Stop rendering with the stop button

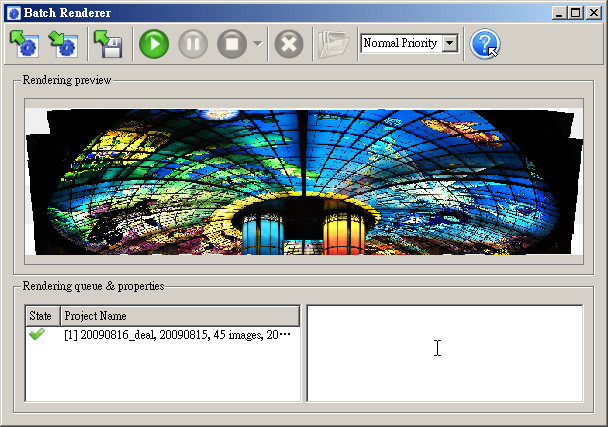(x=232, y=44)
